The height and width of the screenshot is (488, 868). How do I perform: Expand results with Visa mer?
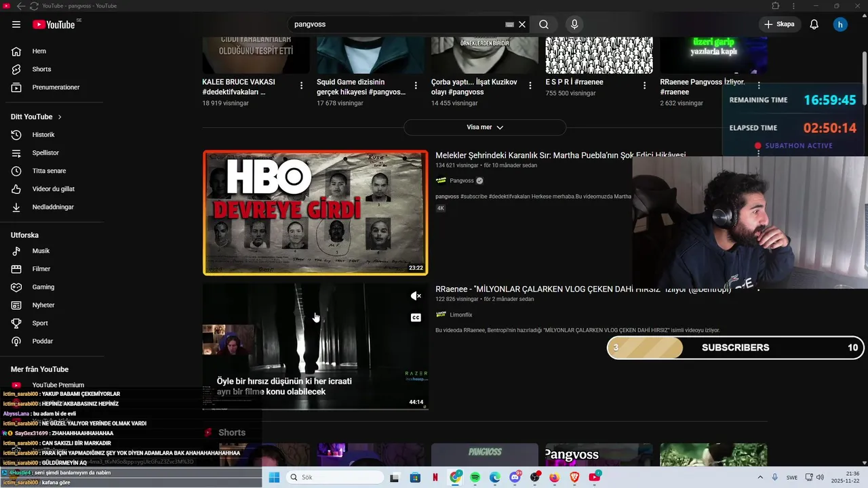pos(485,127)
